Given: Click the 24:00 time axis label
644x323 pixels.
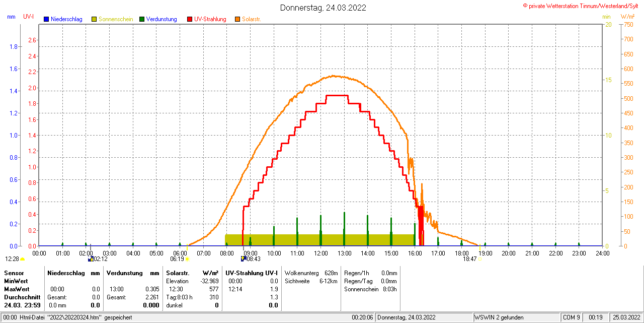Looking at the screenshot, I should coord(603,253).
